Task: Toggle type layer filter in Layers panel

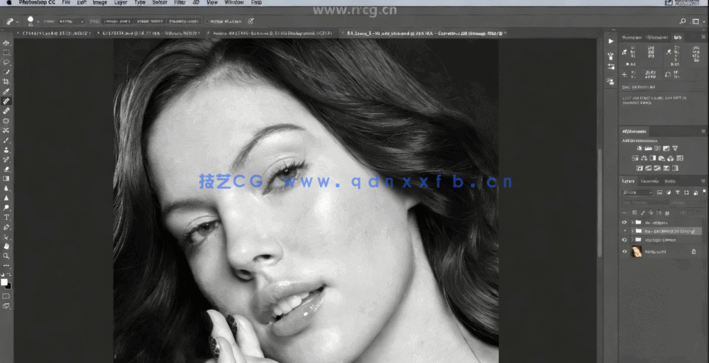Action: 677,192
